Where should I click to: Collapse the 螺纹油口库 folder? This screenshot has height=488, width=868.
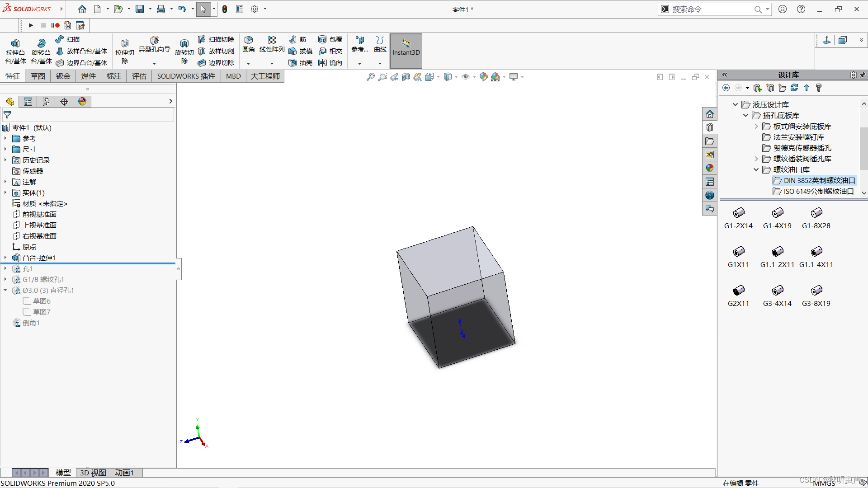(756, 170)
